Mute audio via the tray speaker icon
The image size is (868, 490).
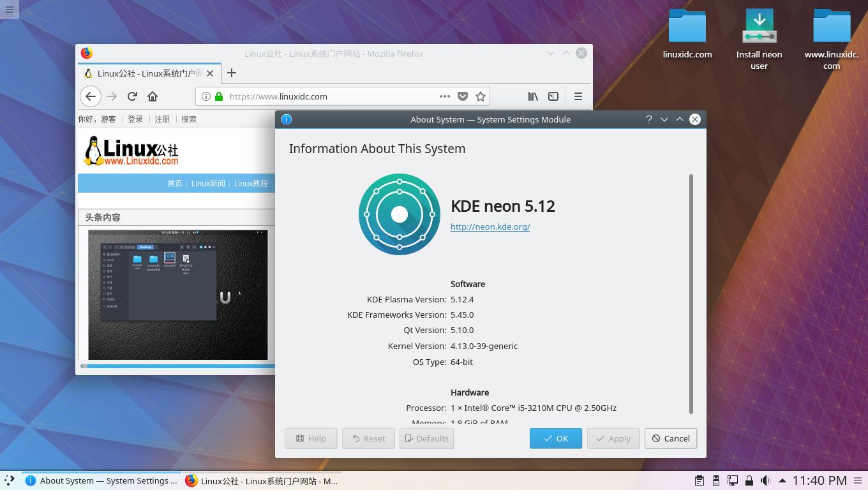766,480
